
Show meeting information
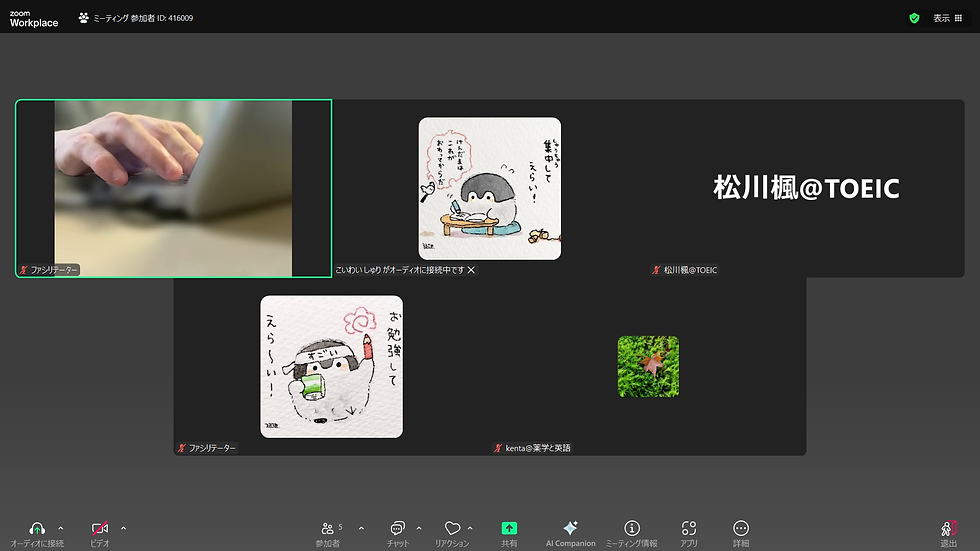coord(632,534)
